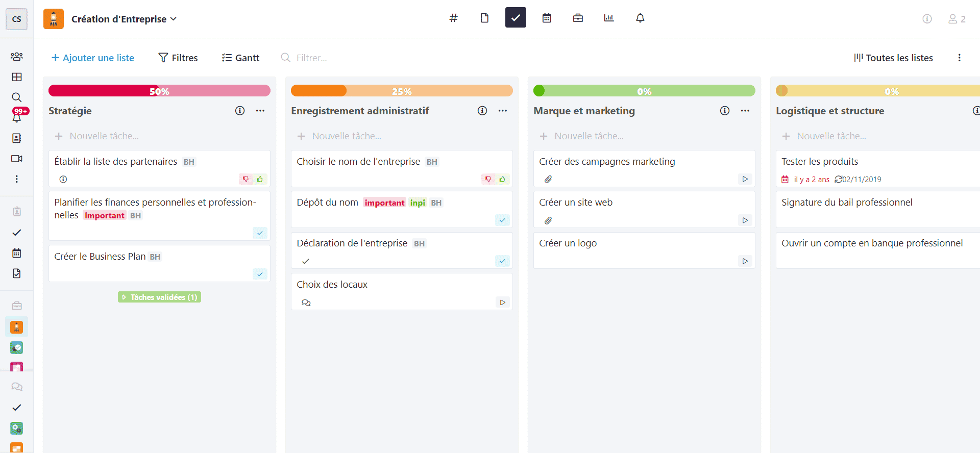The height and width of the screenshot is (453, 980).
Task: Click the Enregistrement administratif 25% progress bar
Action: (x=402, y=91)
